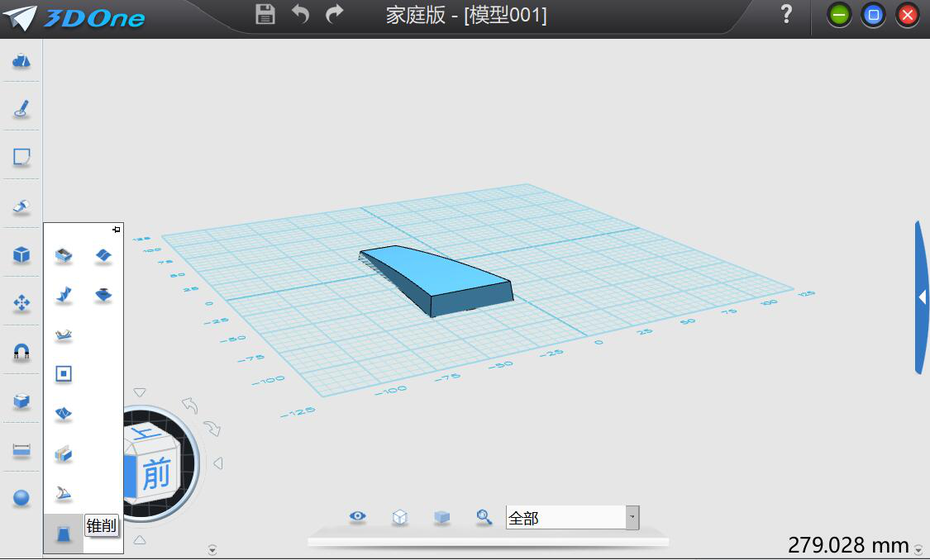Click the Save icon in title bar
Screen dimensions: 930x560
[x=265, y=14]
